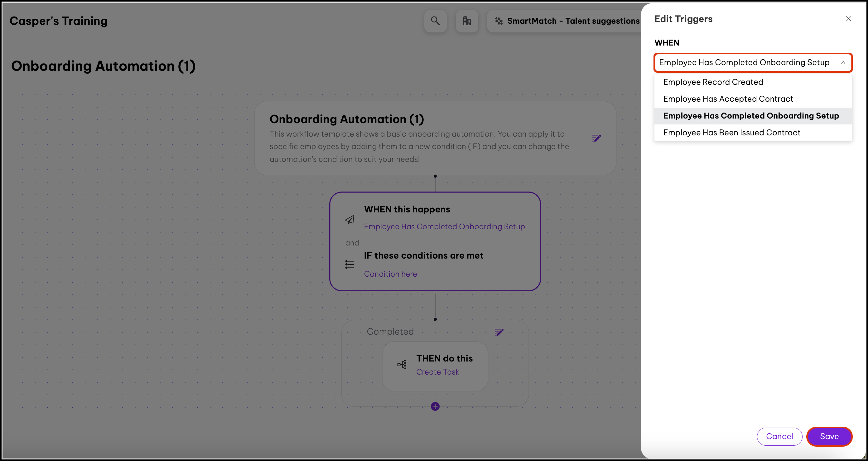Click the conditions list icon
Screen dimensions: 868x461
(350, 264)
